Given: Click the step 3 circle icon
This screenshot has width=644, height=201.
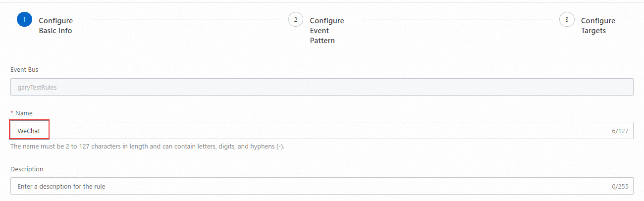Looking at the screenshot, I should pyautogui.click(x=566, y=20).
